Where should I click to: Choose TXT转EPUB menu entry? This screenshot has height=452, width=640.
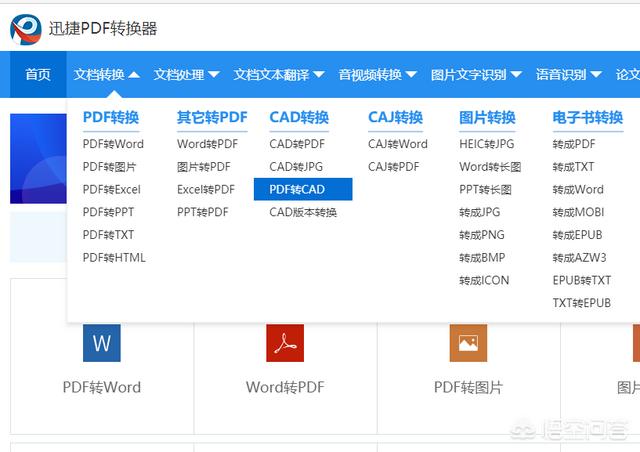point(582,303)
